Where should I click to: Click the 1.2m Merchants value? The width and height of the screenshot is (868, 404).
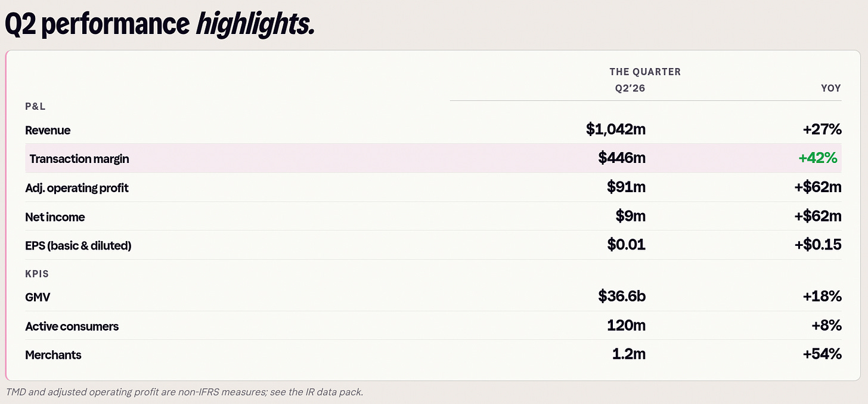pyautogui.click(x=629, y=354)
